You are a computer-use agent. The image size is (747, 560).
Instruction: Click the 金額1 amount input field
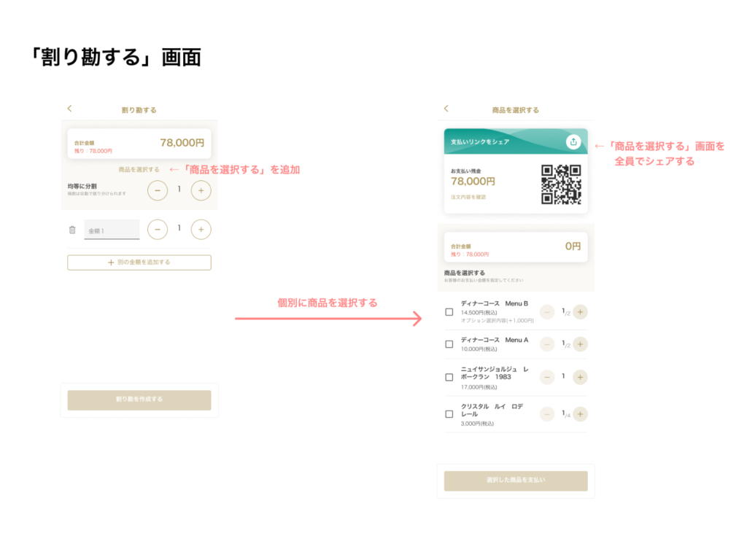coord(112,230)
